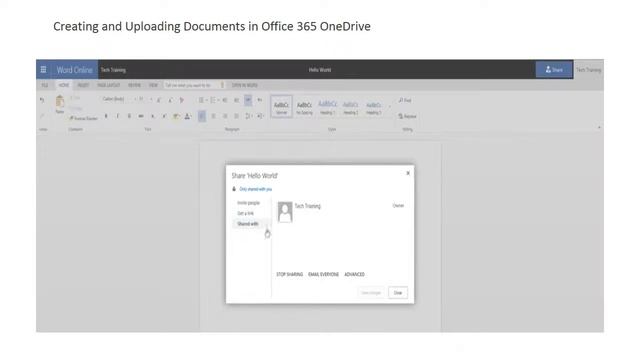This screenshot has width=640, height=360.
Task: Click ADVANCED in the share dialog
Action: (x=354, y=274)
